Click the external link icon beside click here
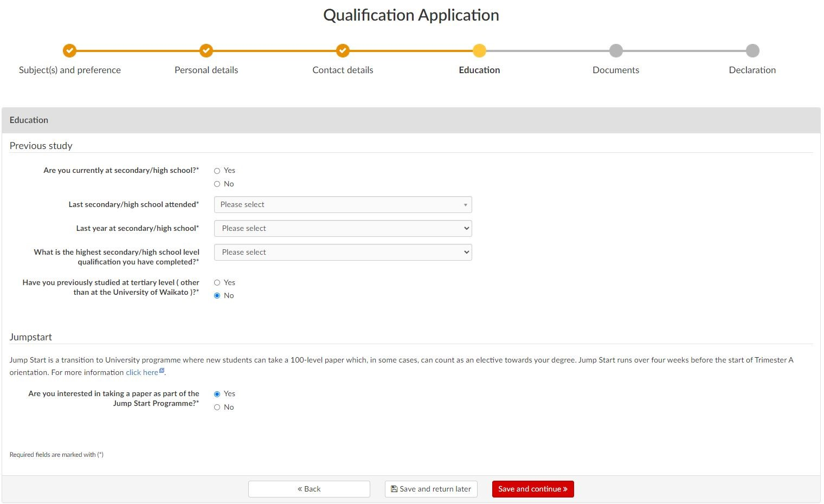 click(162, 371)
